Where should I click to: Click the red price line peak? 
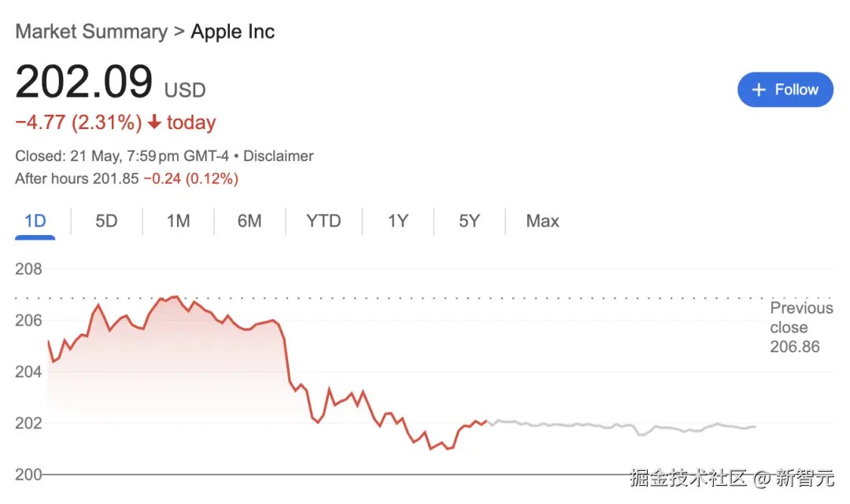tap(174, 297)
